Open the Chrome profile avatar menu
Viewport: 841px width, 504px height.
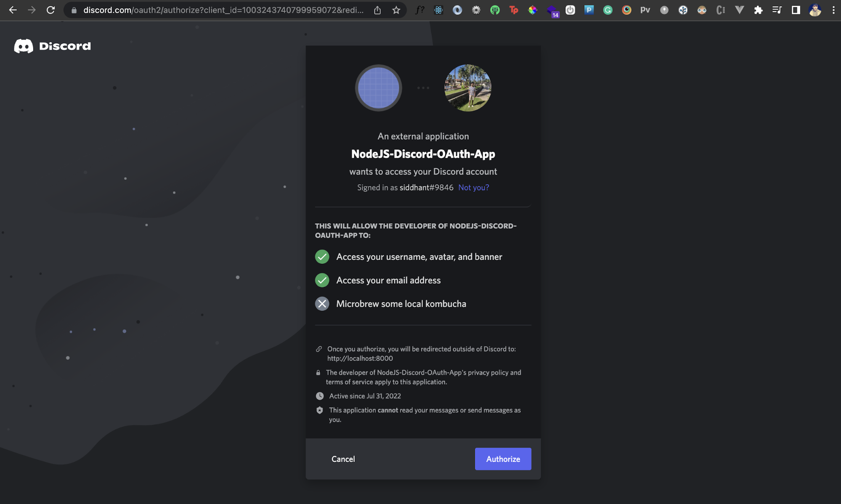815,10
